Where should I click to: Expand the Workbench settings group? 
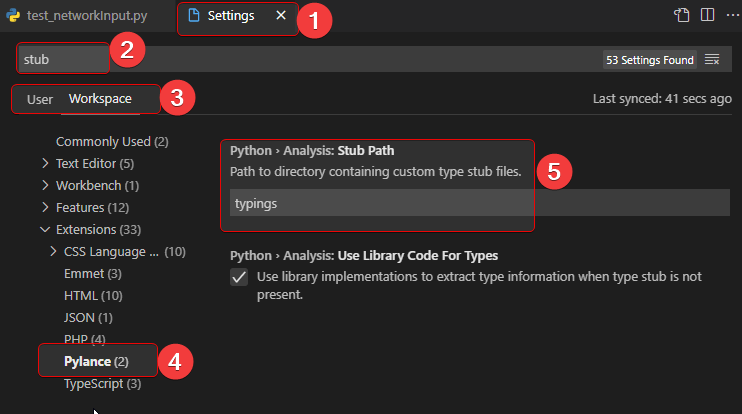45,185
